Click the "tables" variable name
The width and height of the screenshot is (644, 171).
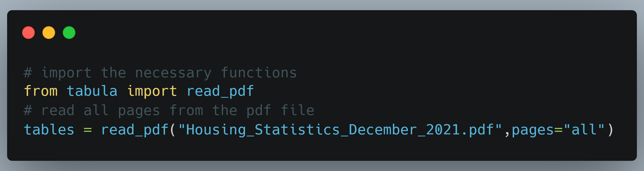pos(49,130)
